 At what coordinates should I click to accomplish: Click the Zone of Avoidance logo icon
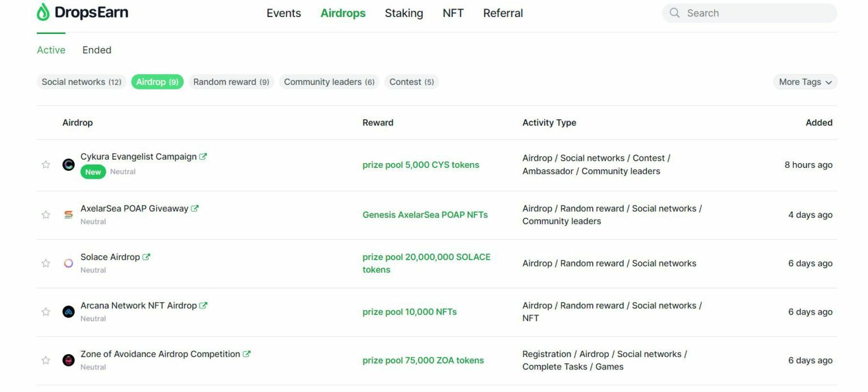[68, 360]
